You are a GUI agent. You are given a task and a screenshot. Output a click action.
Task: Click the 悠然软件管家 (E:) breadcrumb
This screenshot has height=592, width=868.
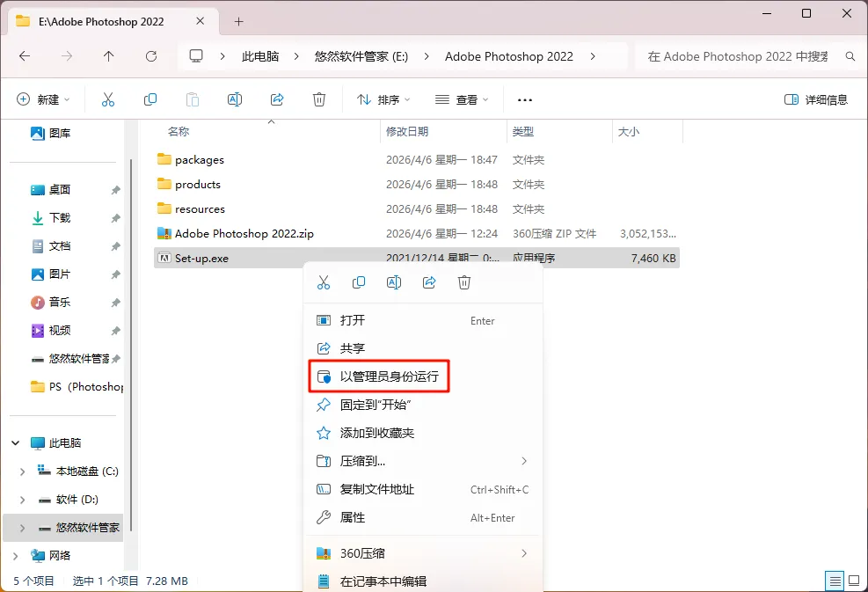click(x=361, y=56)
